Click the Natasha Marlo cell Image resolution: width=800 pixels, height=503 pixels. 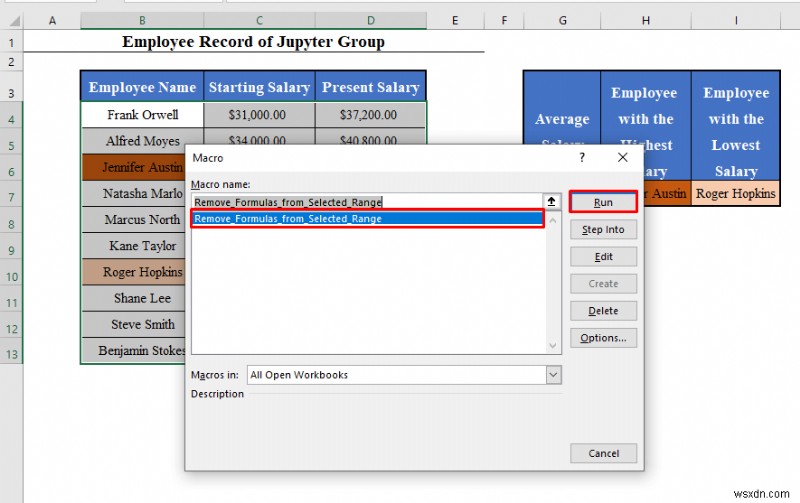tap(134, 193)
